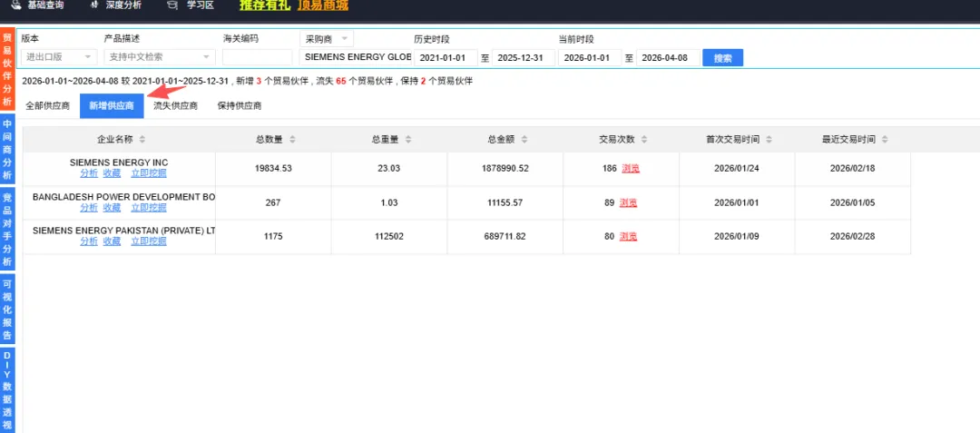Select 可视化报告 sidebar tab

[7, 308]
